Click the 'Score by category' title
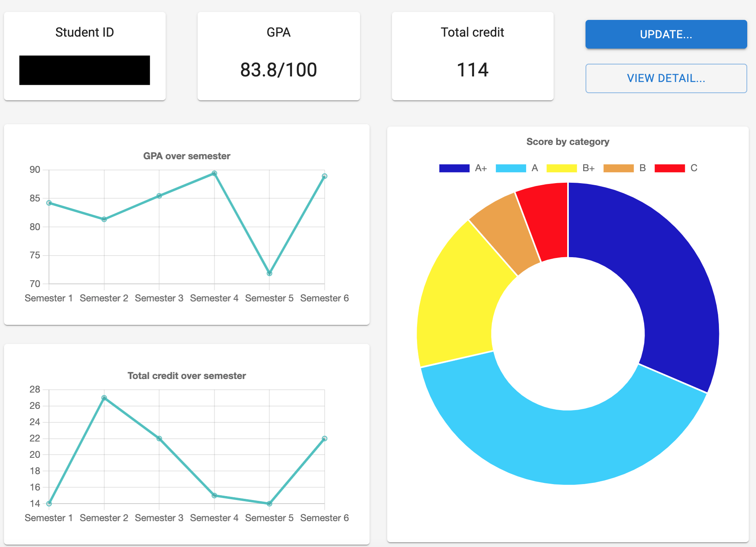This screenshot has height=547, width=756. tap(568, 142)
